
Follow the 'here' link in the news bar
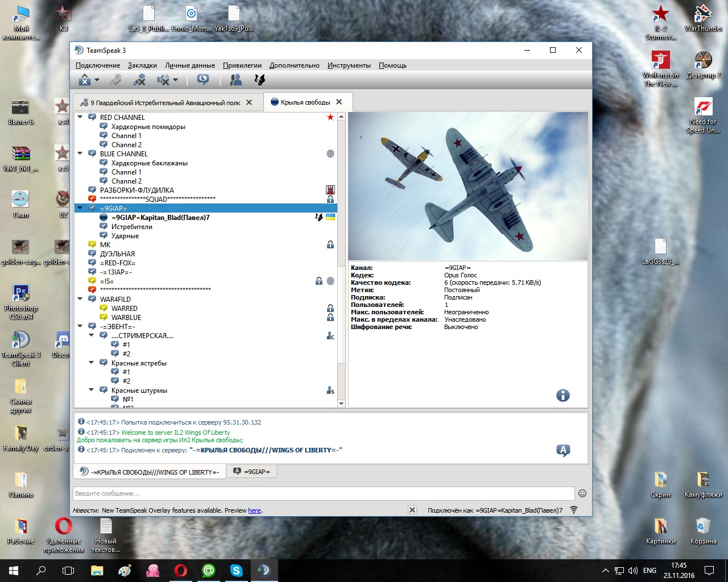[x=254, y=510]
